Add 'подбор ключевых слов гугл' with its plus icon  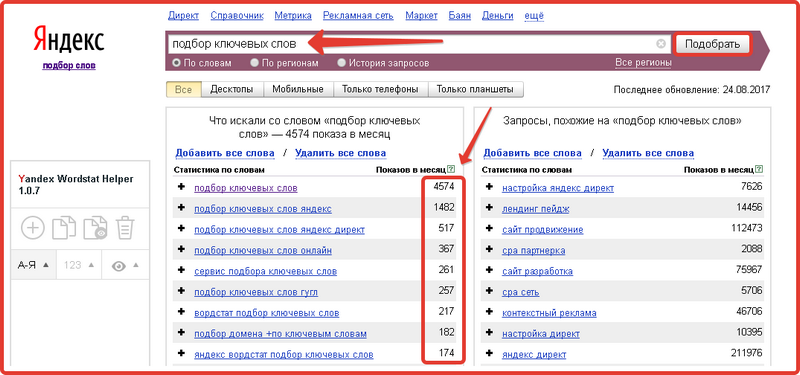pyautogui.click(x=181, y=291)
